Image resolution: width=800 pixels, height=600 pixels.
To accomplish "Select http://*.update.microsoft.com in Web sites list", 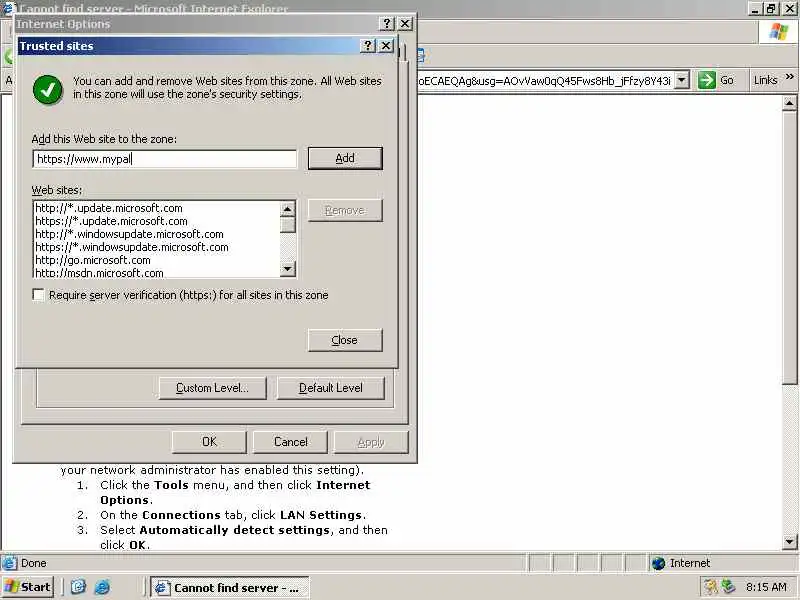I will (109, 208).
